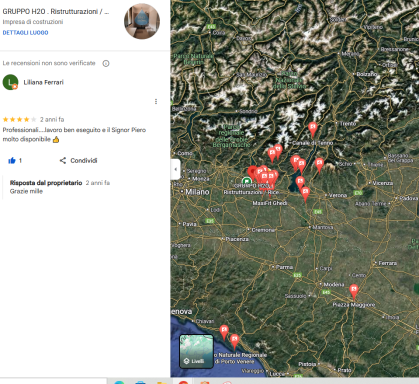Like the review with thumbs-up icon
Viewport: 419px width, 384px height.
[x=12, y=161]
